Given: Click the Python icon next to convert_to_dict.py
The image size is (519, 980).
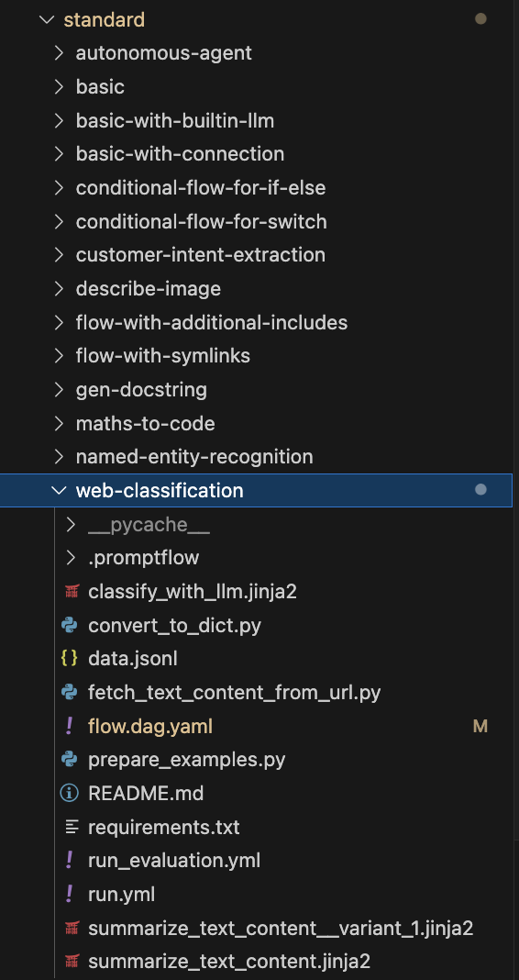Looking at the screenshot, I should (70, 625).
